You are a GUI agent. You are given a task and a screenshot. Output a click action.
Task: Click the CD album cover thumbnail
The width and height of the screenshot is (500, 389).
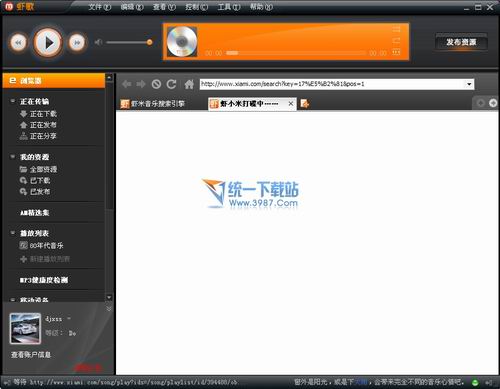[182, 42]
